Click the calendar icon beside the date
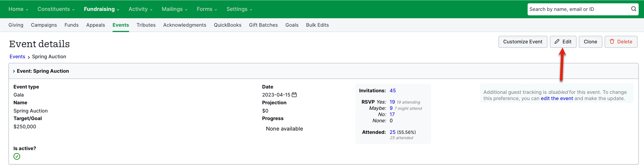 pos(294,95)
